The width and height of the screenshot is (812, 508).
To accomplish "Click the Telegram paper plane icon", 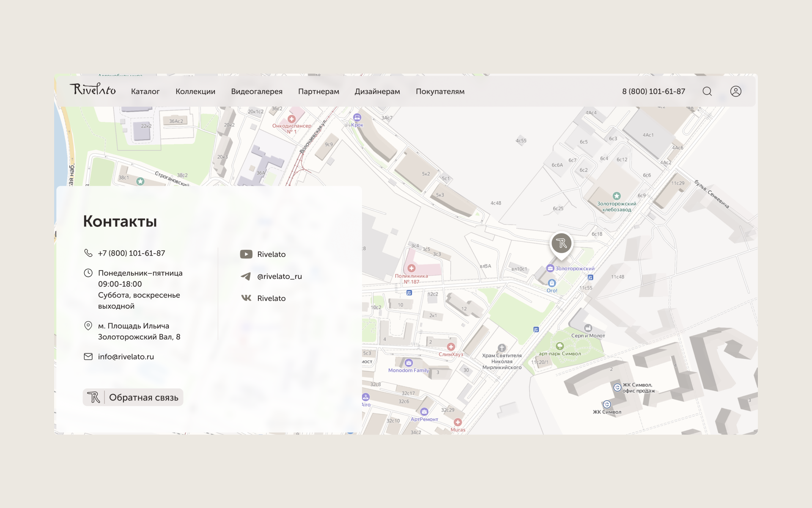I will 246,276.
